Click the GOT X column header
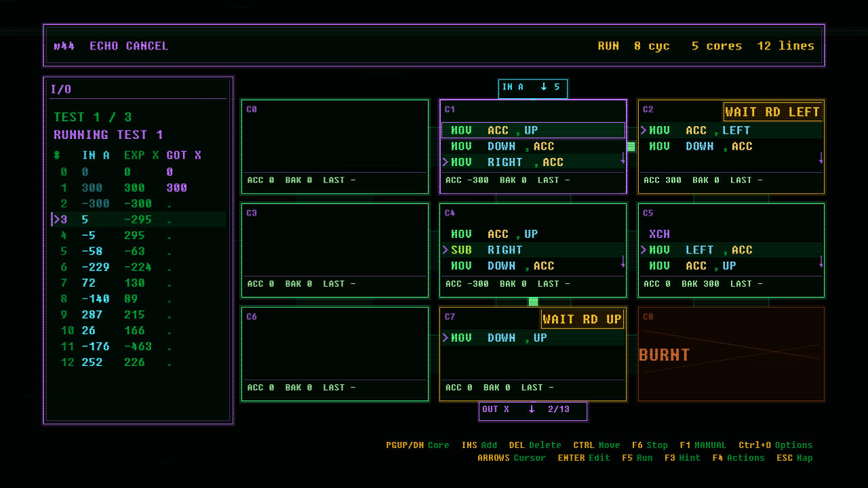Image resolution: width=868 pixels, height=488 pixels. click(x=184, y=155)
